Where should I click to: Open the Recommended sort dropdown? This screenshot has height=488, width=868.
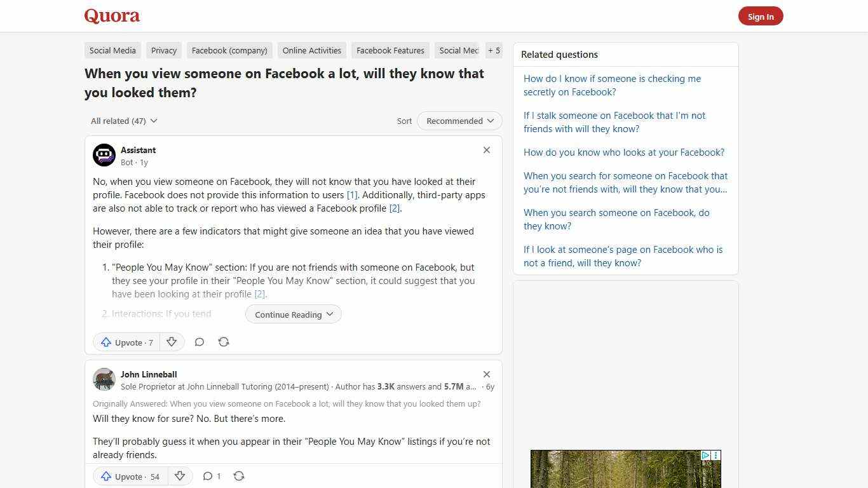pyautogui.click(x=459, y=121)
